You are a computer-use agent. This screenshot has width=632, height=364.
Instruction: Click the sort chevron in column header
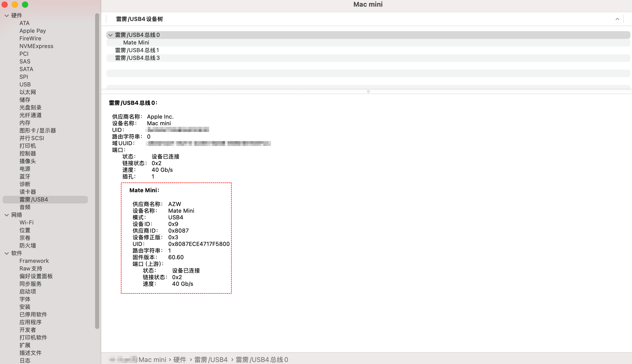tap(617, 19)
